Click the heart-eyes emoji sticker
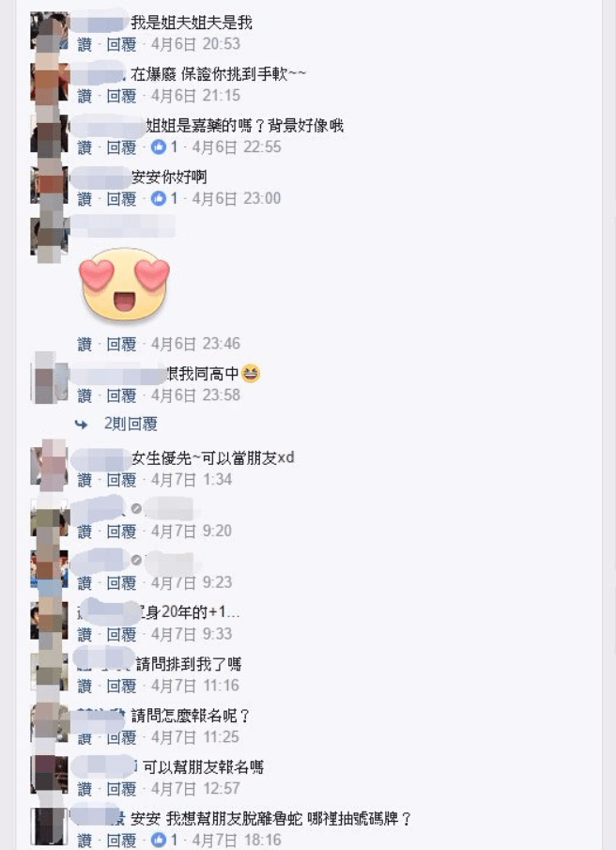 point(125,283)
